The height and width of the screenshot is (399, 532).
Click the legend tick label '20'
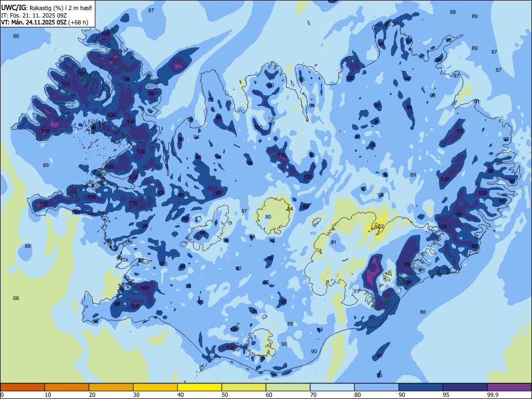click(x=92, y=395)
